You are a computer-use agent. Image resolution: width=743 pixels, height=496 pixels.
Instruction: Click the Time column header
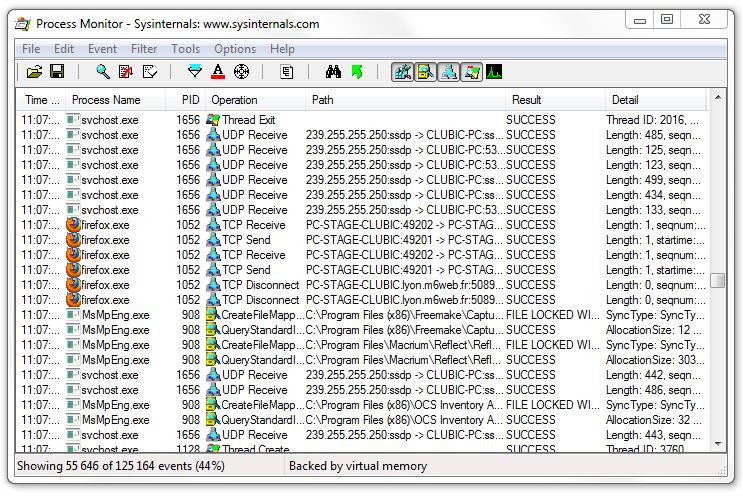(41, 100)
